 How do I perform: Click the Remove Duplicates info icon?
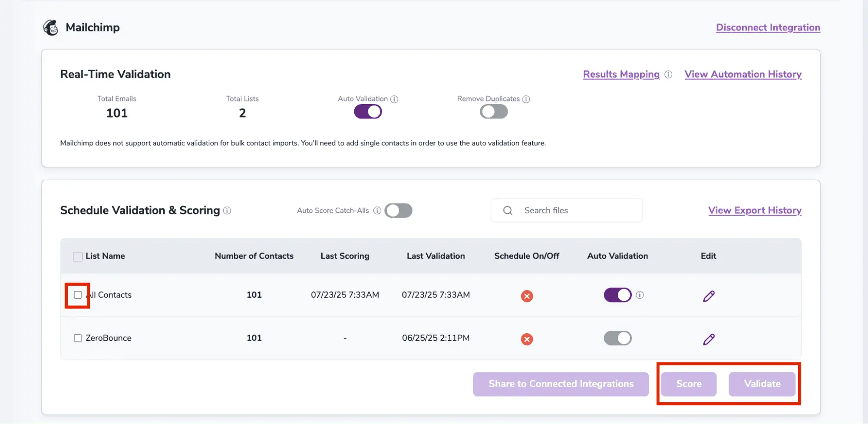(527, 99)
